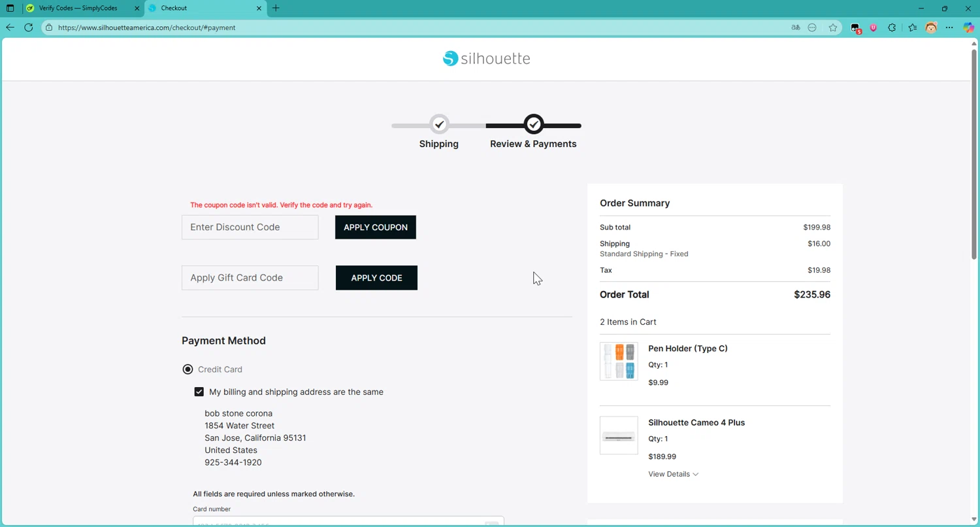This screenshot has width=980, height=527.
Task: Click the address bar more-options circle icon
Action: [x=812, y=27]
